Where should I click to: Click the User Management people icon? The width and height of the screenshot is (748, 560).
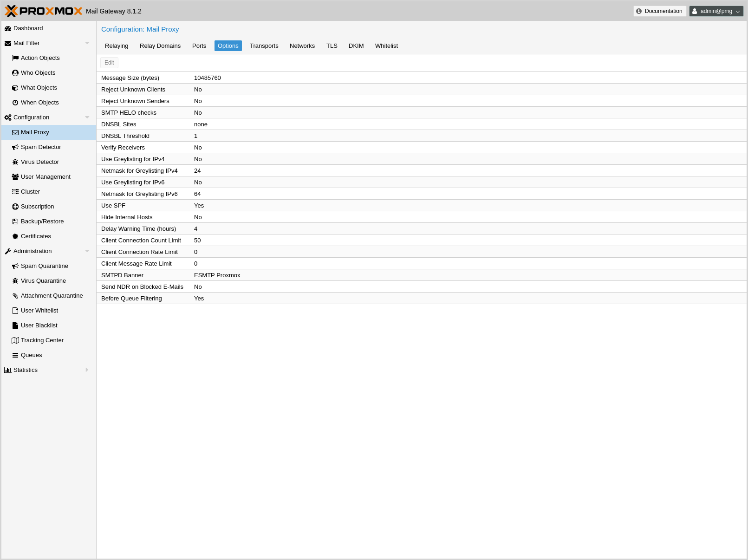click(15, 177)
